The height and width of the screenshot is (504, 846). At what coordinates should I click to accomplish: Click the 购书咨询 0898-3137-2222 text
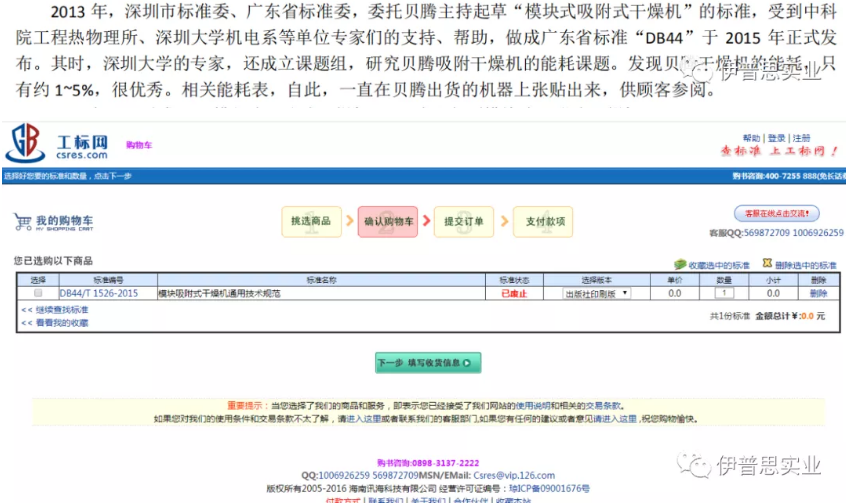pos(428,463)
